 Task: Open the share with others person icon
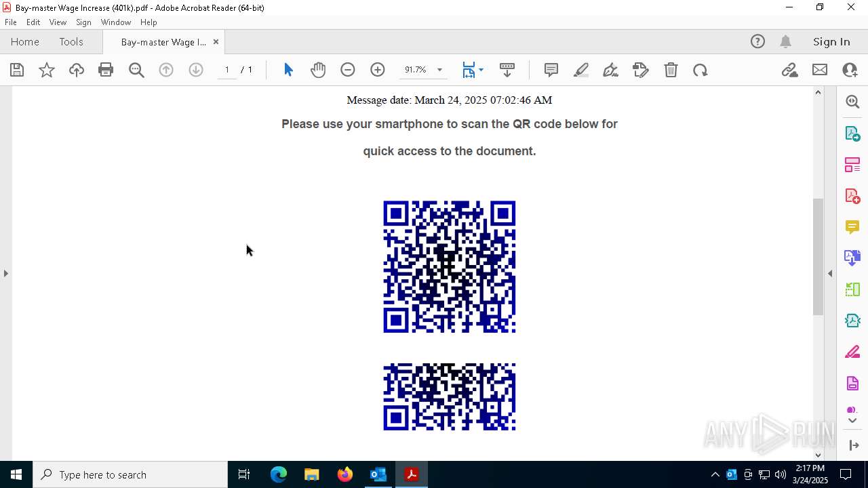click(x=850, y=70)
